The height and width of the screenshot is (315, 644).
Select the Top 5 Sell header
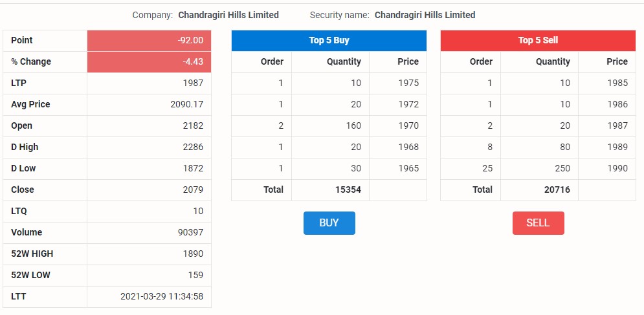[538, 40]
